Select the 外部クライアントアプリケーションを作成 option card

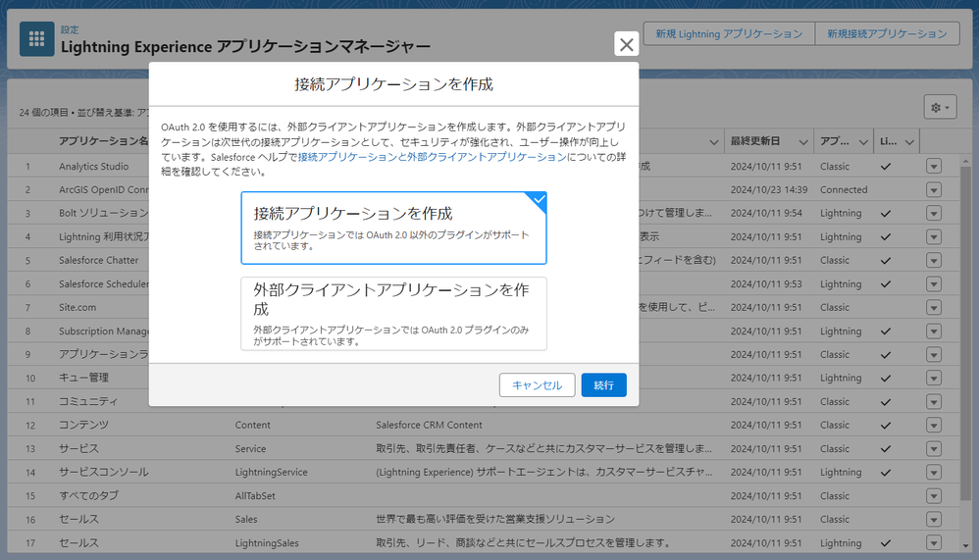[x=393, y=314]
